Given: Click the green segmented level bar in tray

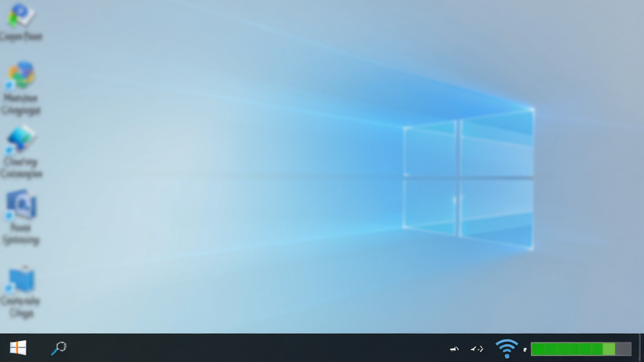Looking at the screenshot, I should (x=580, y=349).
